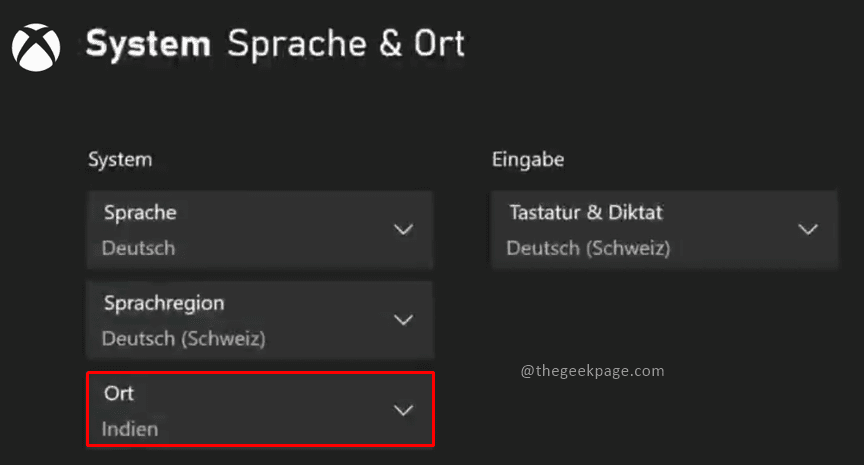The width and height of the screenshot is (864, 465).
Task: Click Deutsch (Schweiz) under Tastatur & Diktat
Action: (x=588, y=247)
